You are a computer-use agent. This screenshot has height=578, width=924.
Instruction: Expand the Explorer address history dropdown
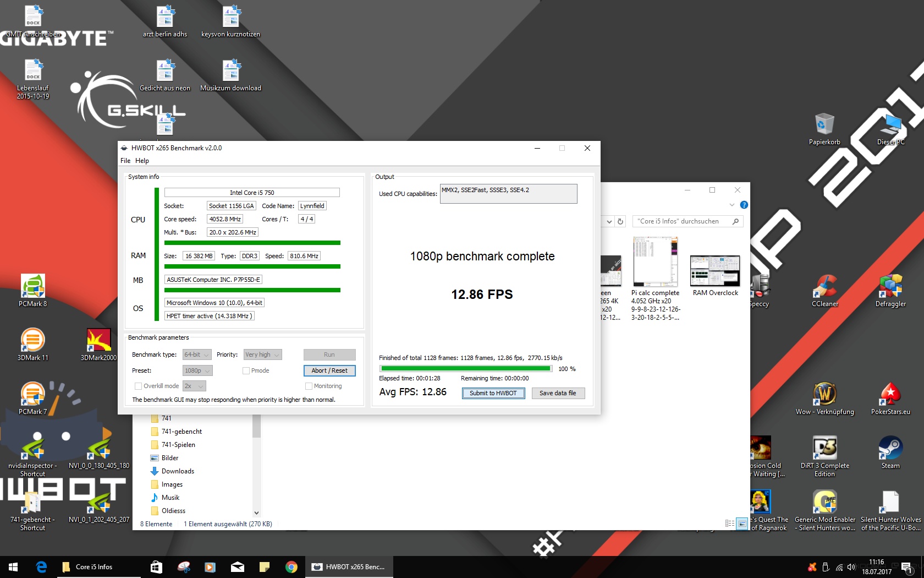[x=609, y=221]
